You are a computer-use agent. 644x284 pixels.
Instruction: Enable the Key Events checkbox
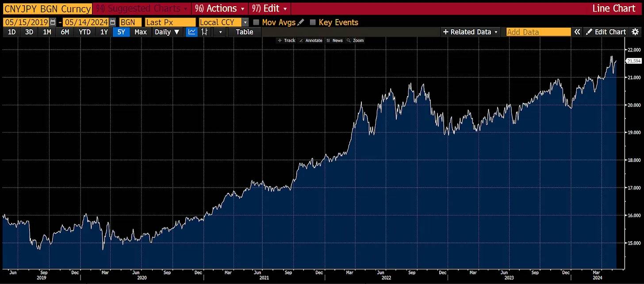[313, 22]
